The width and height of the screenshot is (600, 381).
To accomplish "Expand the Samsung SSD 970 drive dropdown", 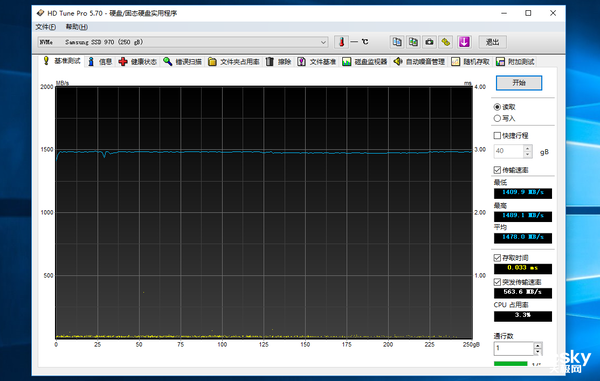I will tap(323, 42).
